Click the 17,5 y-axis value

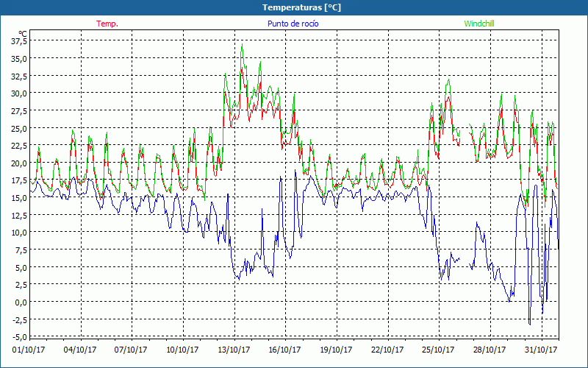(19, 180)
